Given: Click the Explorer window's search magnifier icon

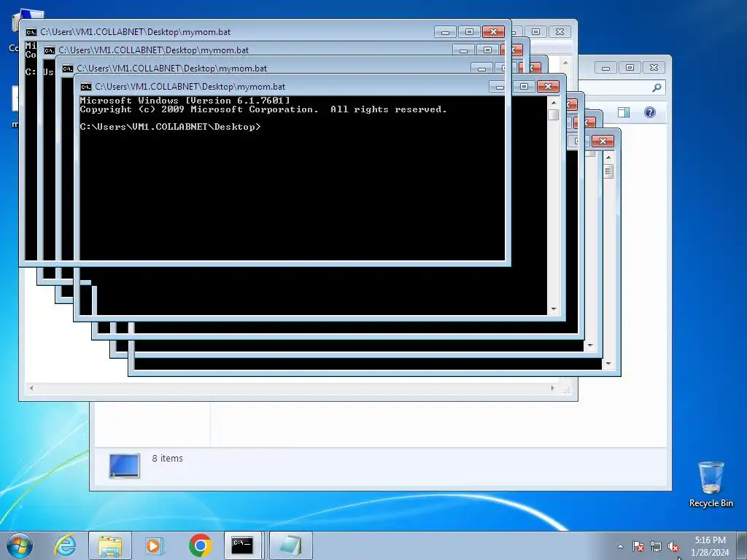Looking at the screenshot, I should 657,87.
